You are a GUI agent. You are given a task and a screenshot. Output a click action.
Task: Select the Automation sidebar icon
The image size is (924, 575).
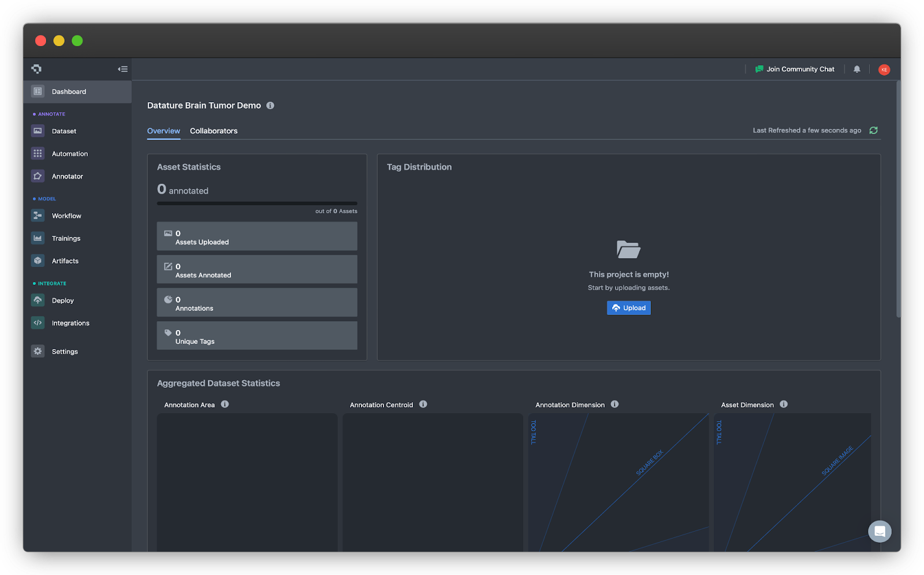click(x=69, y=153)
